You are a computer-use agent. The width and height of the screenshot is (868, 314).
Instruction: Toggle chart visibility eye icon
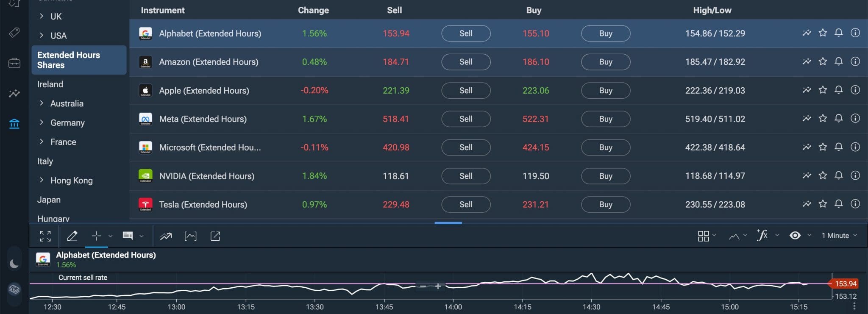[795, 236]
